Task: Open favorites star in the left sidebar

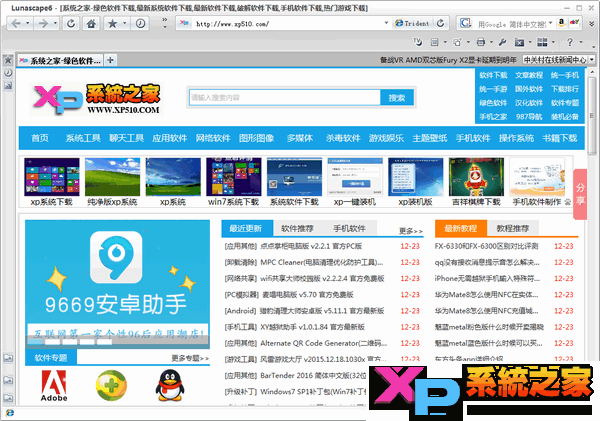Action: click(8, 60)
